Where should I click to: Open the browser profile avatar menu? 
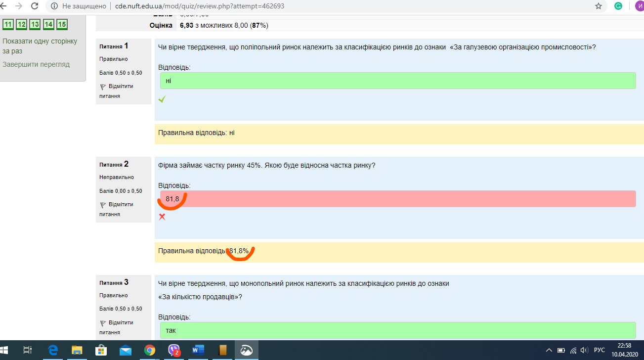pyautogui.click(x=638, y=7)
